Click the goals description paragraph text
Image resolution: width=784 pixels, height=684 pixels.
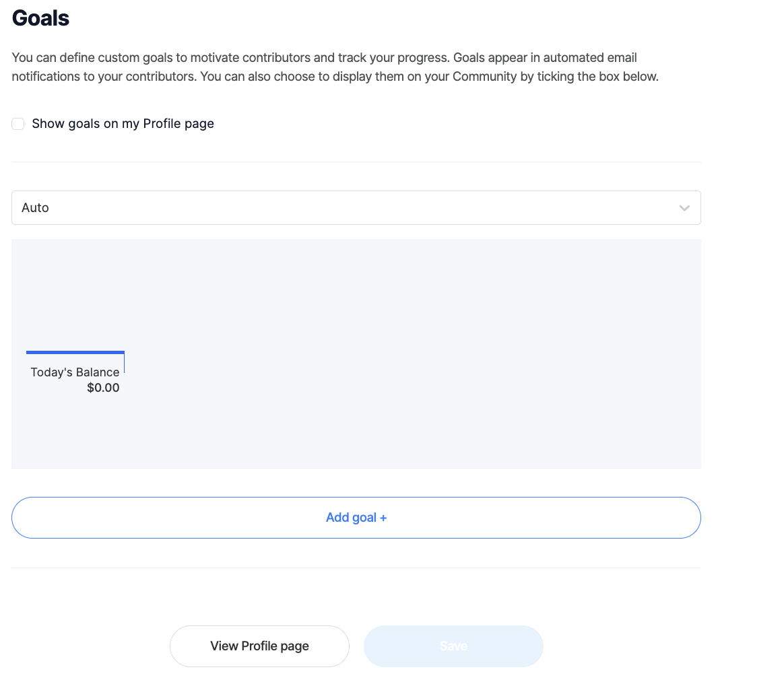(269, 67)
